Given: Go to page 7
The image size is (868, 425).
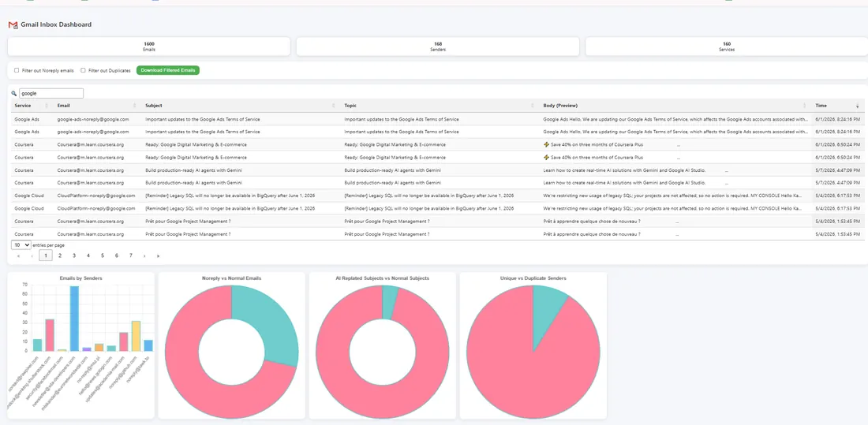Looking at the screenshot, I should pos(131,255).
